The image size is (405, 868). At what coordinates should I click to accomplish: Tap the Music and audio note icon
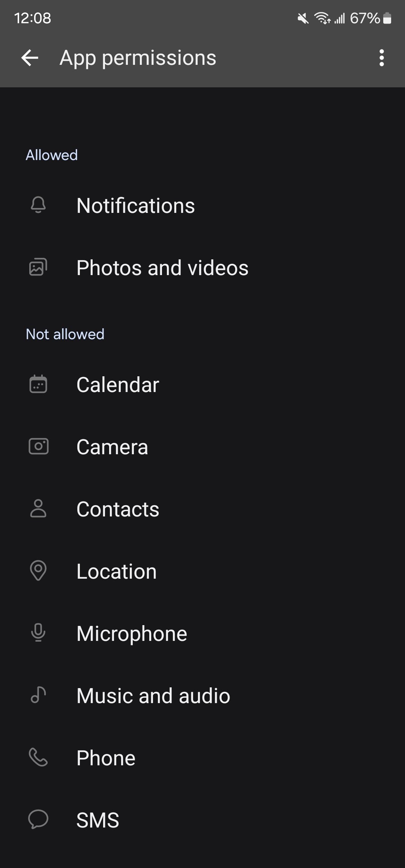click(x=38, y=695)
